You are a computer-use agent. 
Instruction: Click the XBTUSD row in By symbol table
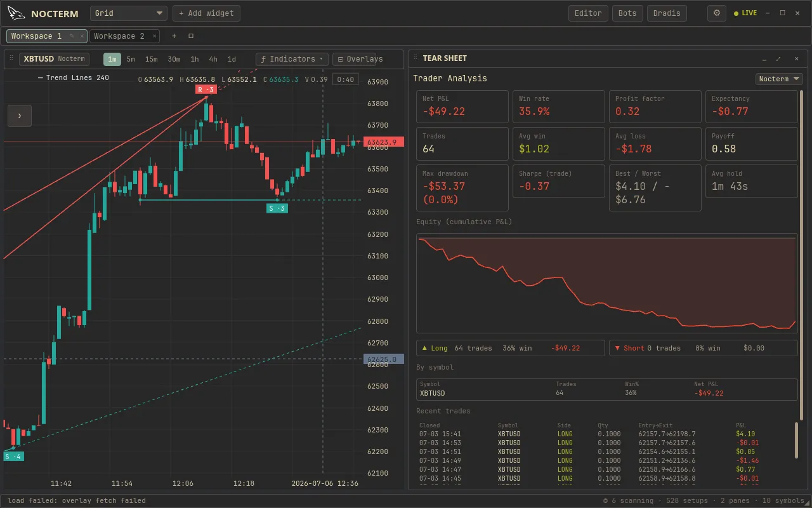click(x=606, y=393)
